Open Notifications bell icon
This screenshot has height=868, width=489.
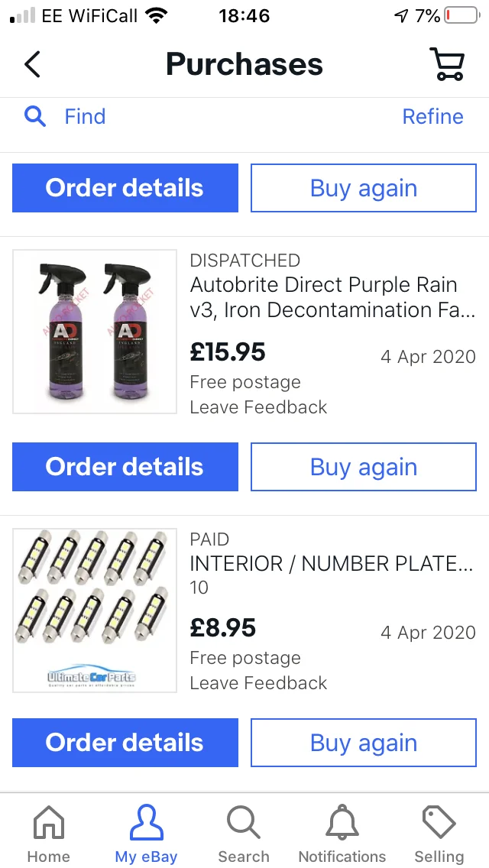[342, 824]
